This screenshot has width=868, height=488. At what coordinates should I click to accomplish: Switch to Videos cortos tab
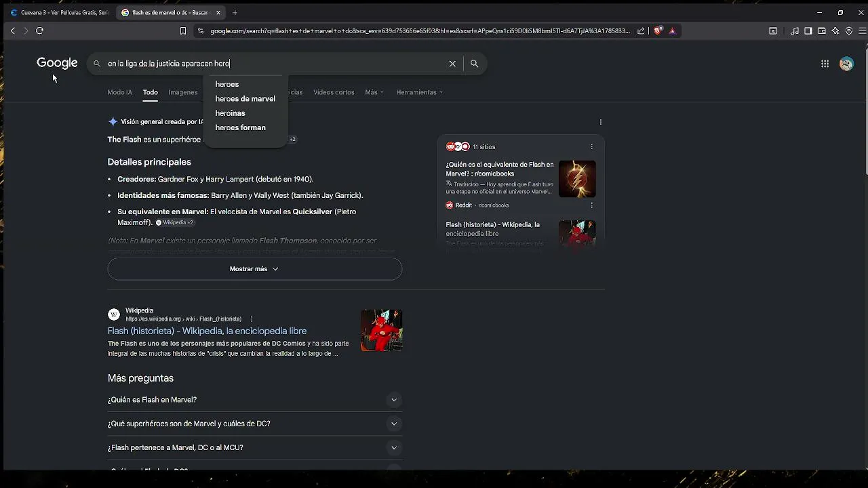334,92
